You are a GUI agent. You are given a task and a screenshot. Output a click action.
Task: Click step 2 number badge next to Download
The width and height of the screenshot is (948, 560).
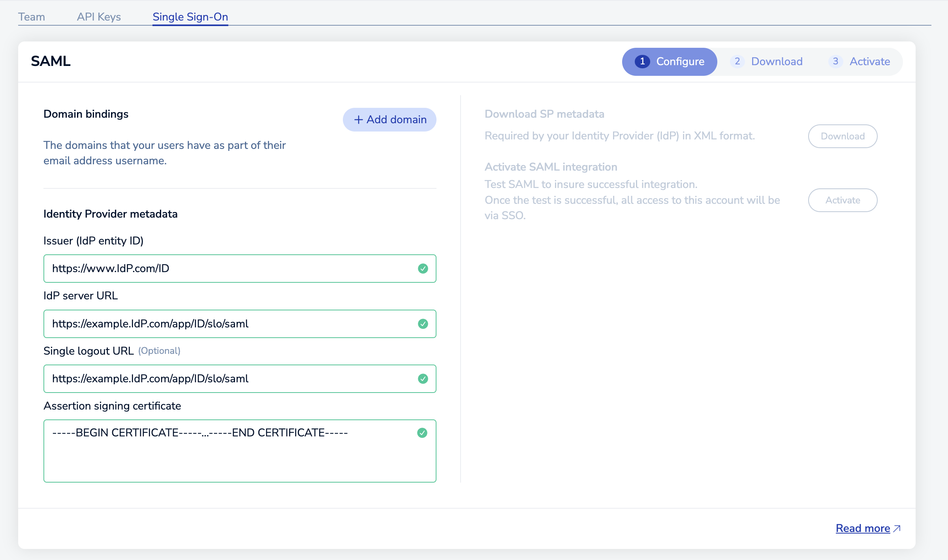[737, 62]
